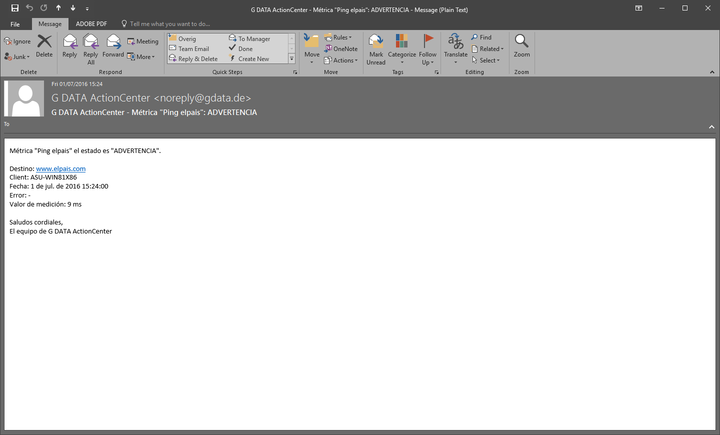Open the Related dropdown
Image resolution: width=720 pixels, height=435 pixels.
pos(487,49)
